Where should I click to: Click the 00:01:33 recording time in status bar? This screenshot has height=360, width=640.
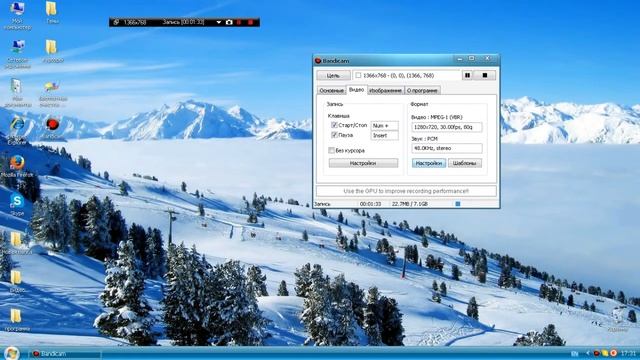[x=370, y=204]
